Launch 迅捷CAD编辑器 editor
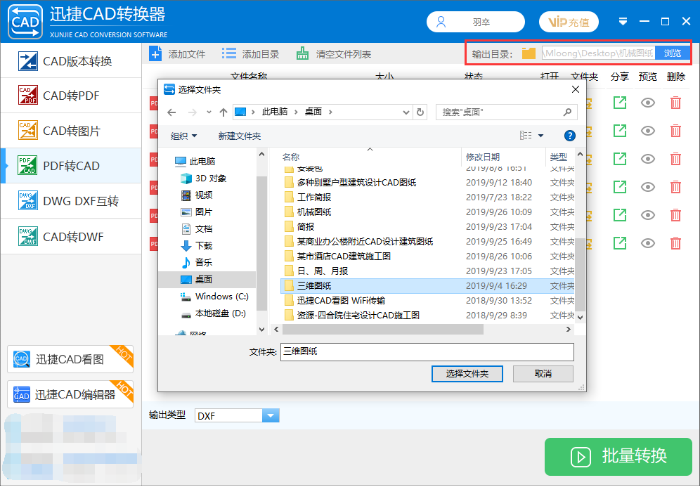This screenshot has width=700, height=486. (70, 395)
